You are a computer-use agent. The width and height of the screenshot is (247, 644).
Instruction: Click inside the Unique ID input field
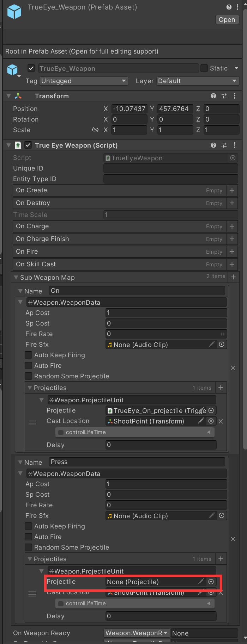click(x=170, y=168)
